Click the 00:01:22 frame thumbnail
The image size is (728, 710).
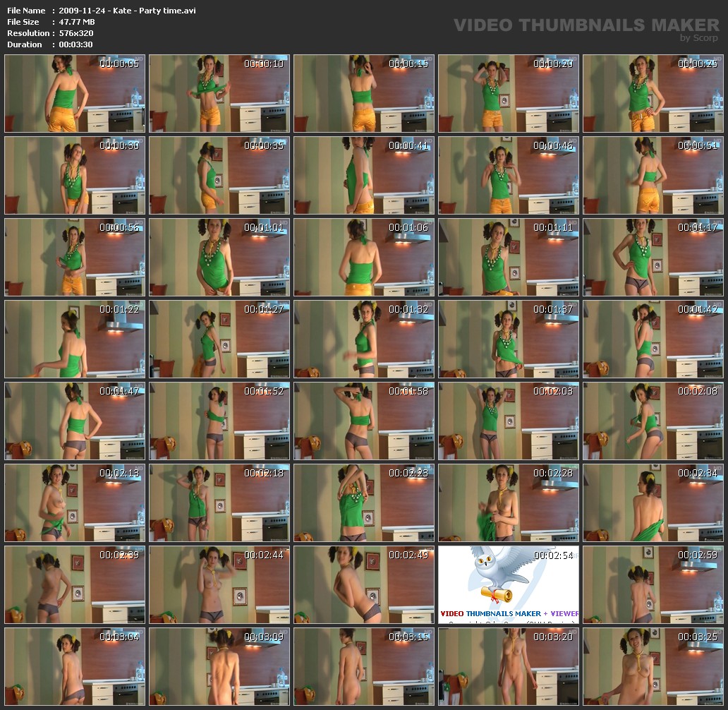(75, 339)
